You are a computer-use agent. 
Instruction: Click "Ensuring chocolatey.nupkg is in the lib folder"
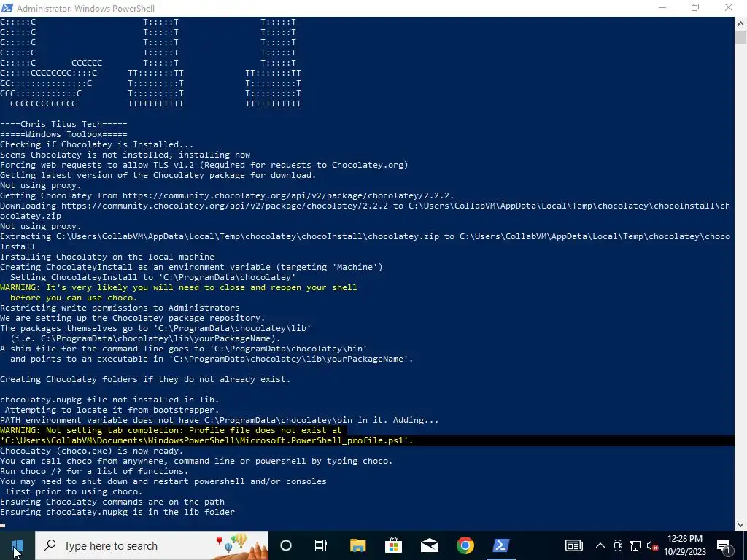click(117, 513)
